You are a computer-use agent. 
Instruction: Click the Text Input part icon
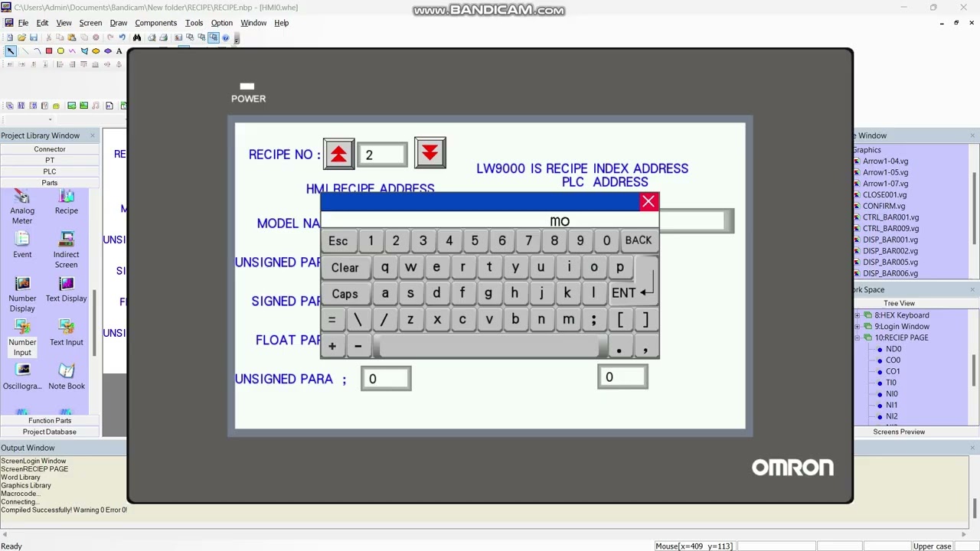(67, 328)
